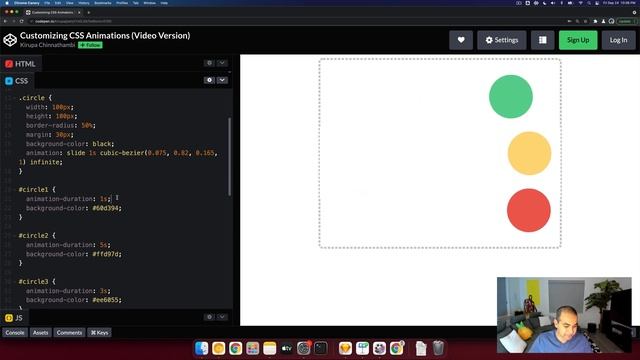Click the 'border-radius: 50%;' line
640x360 pixels.
[x=61, y=125]
